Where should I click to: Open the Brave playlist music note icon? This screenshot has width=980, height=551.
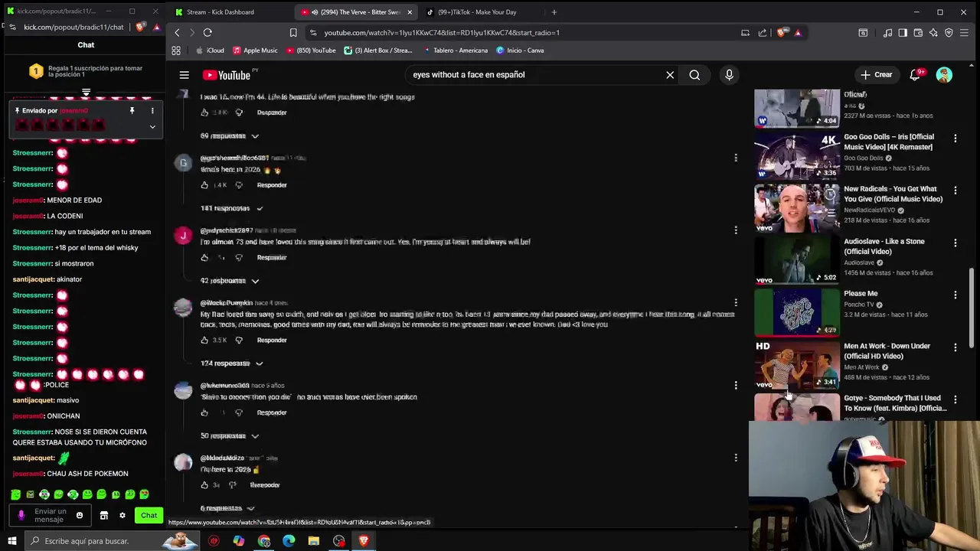887,33
